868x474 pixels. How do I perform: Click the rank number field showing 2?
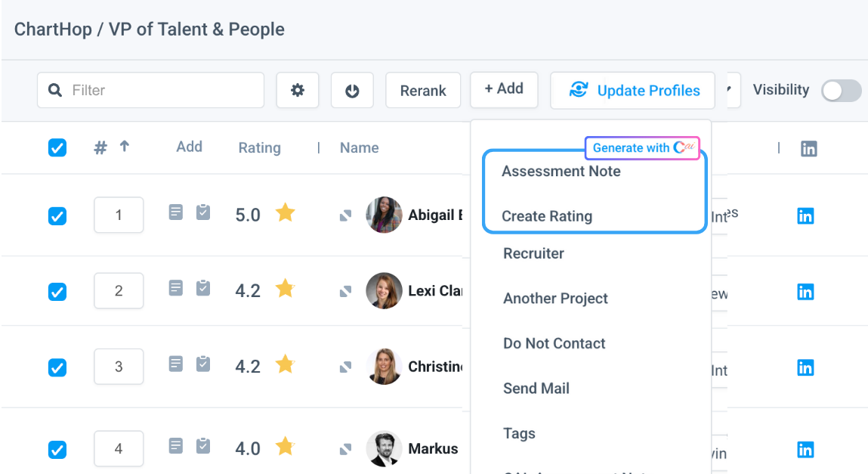pos(119,291)
